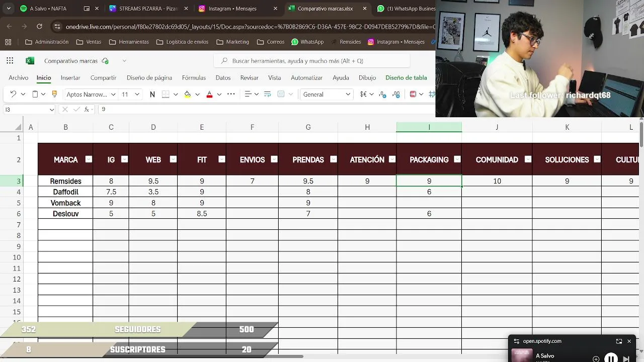This screenshot has height=362, width=644.
Task: Expand Spotify mini player to full view
Action: pos(619,341)
